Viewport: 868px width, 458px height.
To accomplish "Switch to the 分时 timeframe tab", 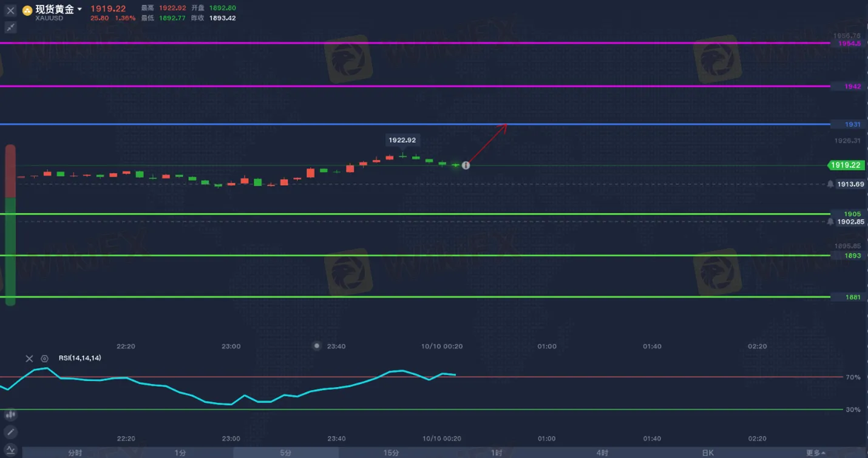I will [75, 453].
